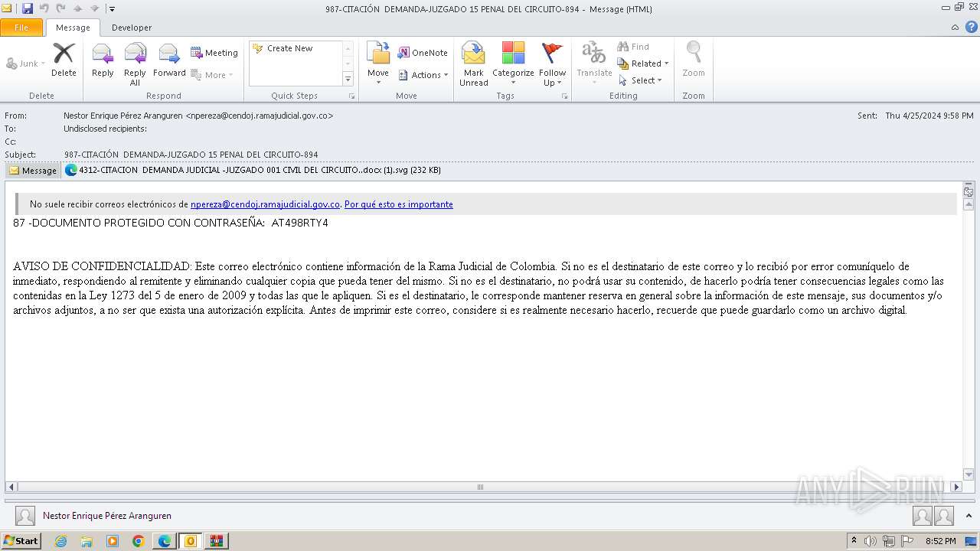This screenshot has height=551, width=980.
Task: Click the Translate button
Action: click(x=594, y=64)
